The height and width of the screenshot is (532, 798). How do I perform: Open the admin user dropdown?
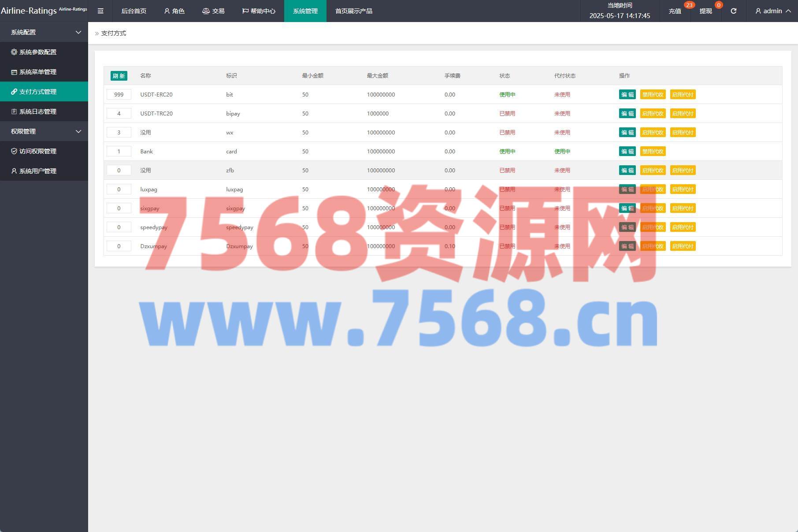pyautogui.click(x=772, y=11)
